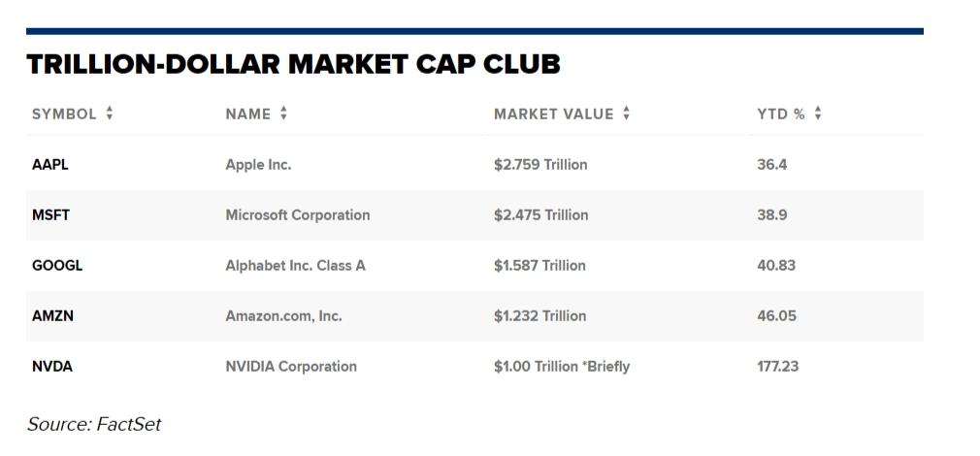This screenshot has height=456, width=980.
Task: Select Amazon.com, Inc. row name
Action: [x=283, y=316]
